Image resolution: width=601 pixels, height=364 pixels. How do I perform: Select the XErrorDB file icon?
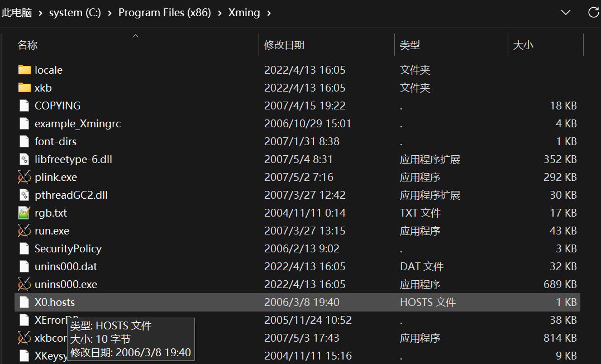click(x=24, y=320)
